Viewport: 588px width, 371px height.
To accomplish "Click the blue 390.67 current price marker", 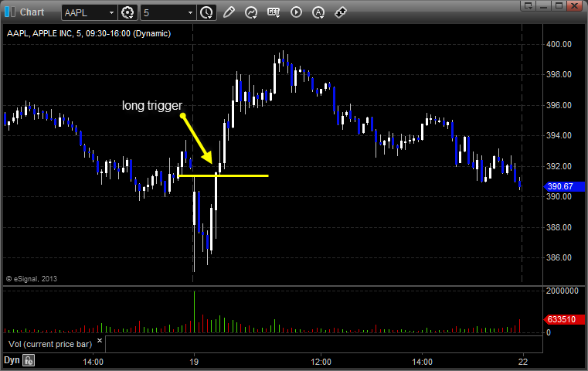I will coord(563,186).
